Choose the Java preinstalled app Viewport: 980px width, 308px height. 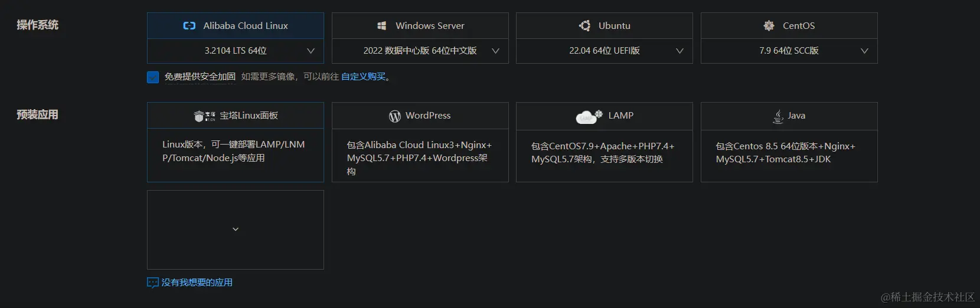(x=789, y=142)
